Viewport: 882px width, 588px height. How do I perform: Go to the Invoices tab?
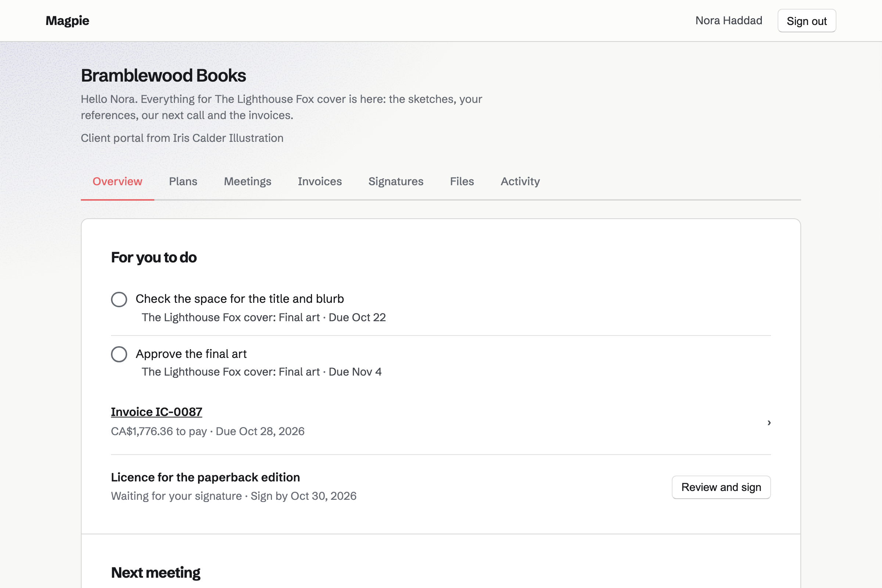(x=320, y=182)
